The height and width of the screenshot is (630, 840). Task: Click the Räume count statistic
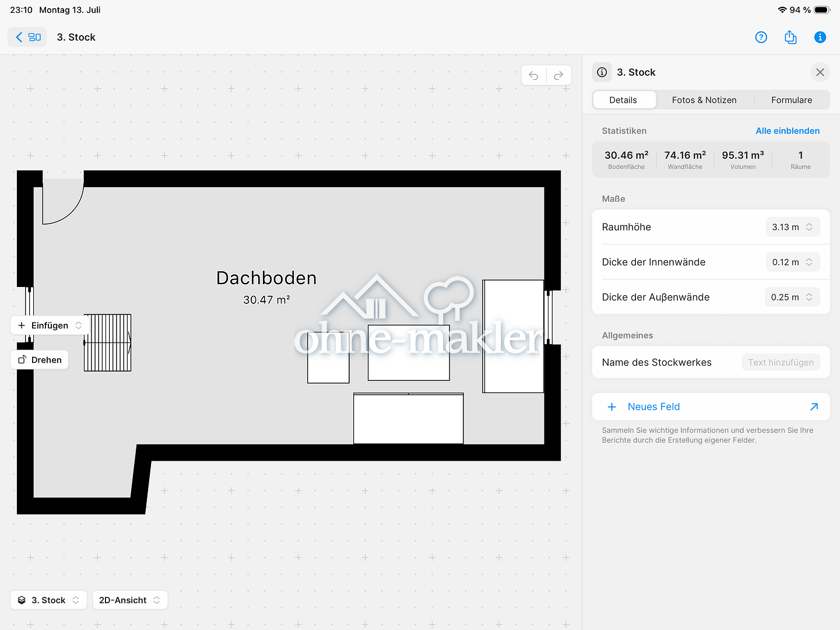pyautogui.click(x=800, y=159)
